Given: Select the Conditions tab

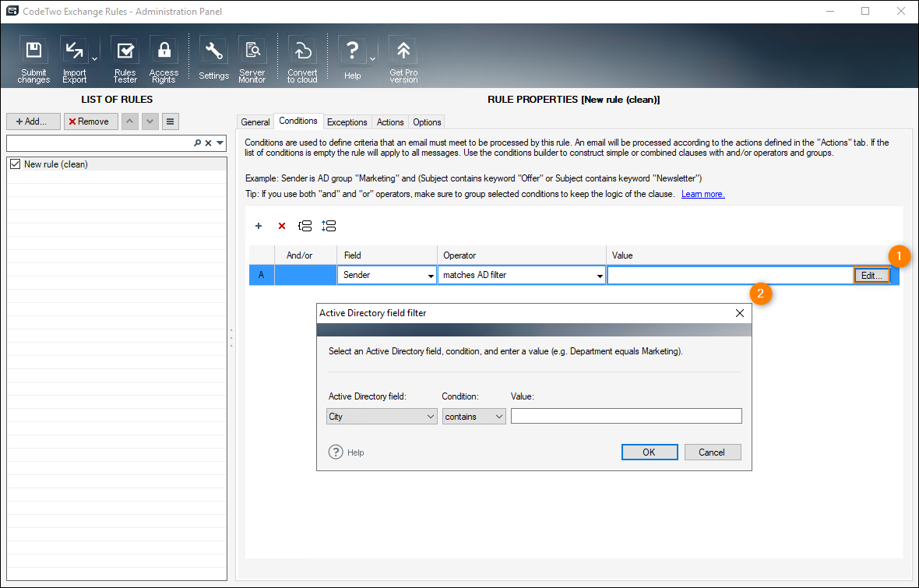Looking at the screenshot, I should click(298, 121).
